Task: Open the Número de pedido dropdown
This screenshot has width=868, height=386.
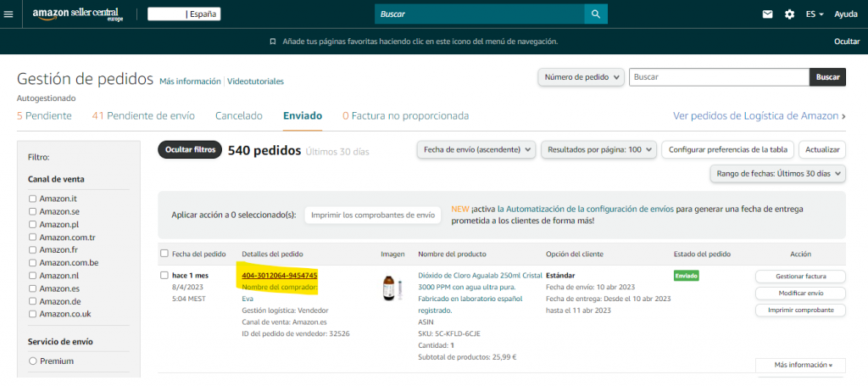Action: click(581, 77)
